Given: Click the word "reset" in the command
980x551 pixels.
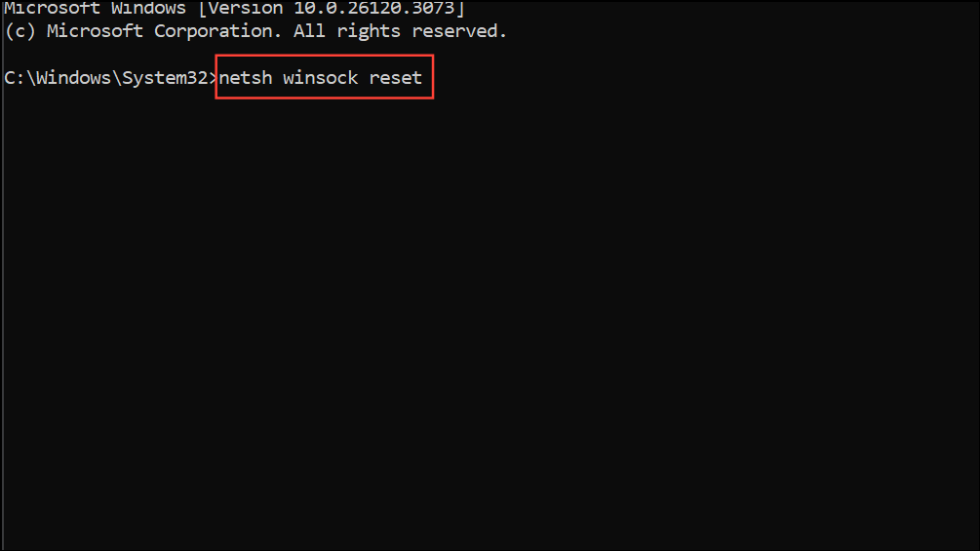Looking at the screenshot, I should click(x=396, y=77).
